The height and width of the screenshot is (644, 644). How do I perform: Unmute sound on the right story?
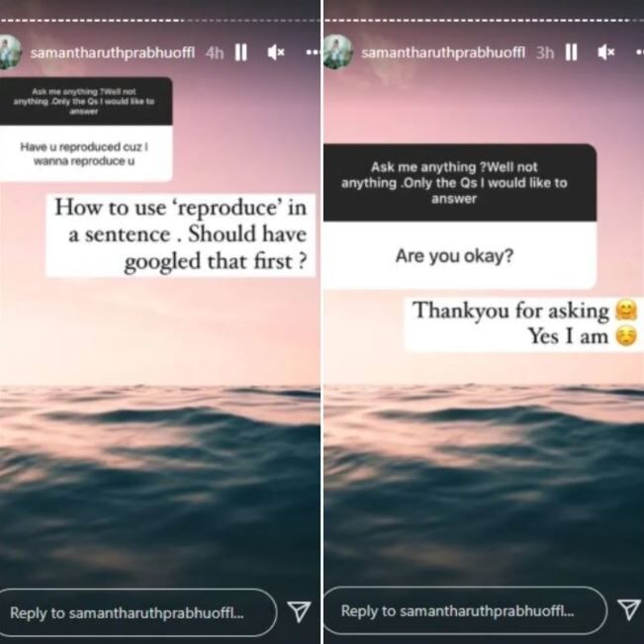click(605, 52)
